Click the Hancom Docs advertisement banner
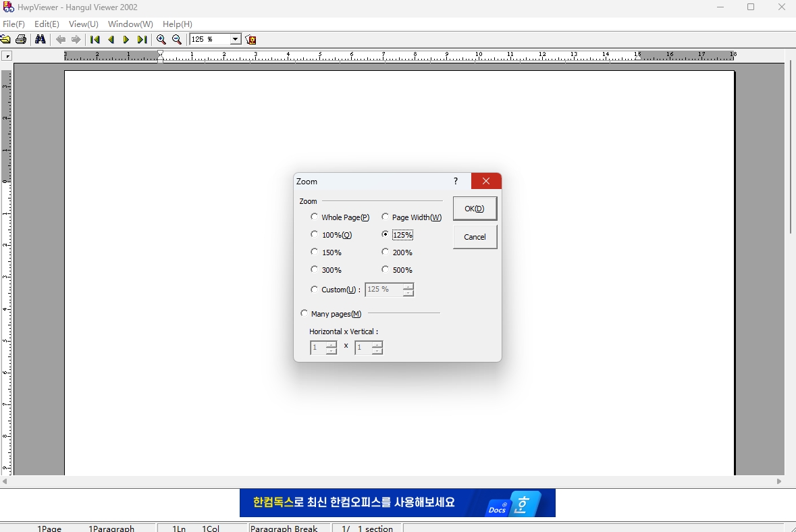The height and width of the screenshot is (532, 796). click(398, 503)
